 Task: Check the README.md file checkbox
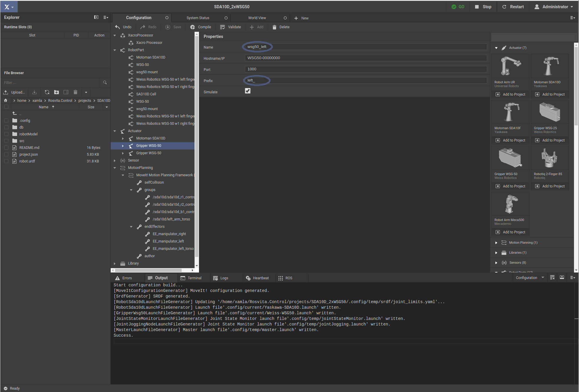[6, 148]
